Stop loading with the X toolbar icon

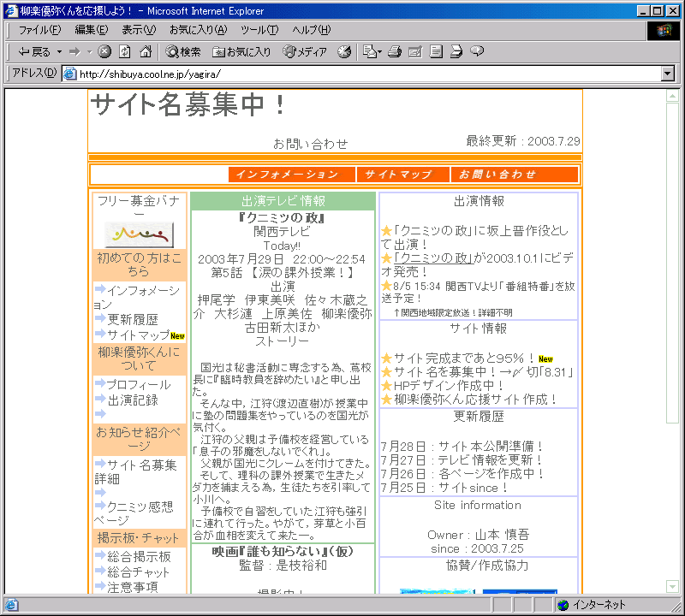pos(104,52)
